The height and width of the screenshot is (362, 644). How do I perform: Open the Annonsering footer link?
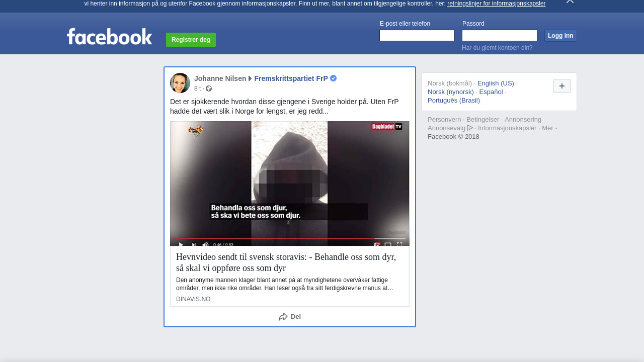tap(523, 120)
